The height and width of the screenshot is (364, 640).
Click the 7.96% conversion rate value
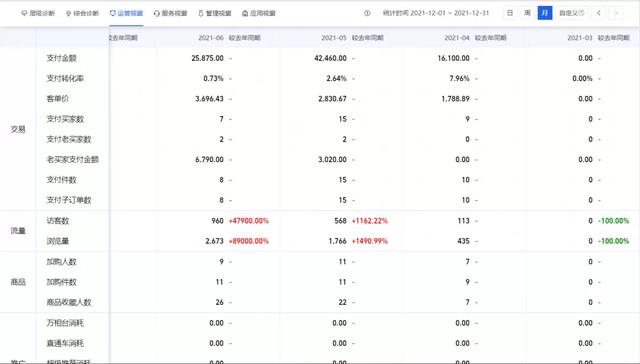[x=459, y=78]
